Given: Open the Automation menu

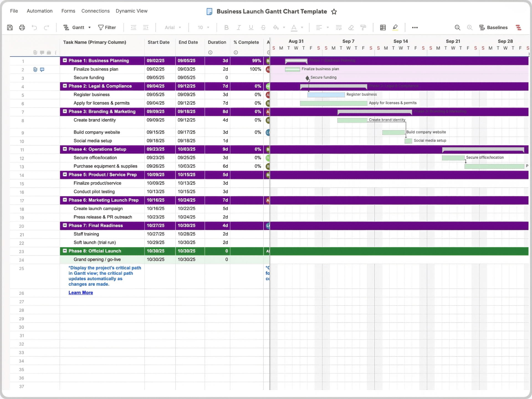Looking at the screenshot, I should pyautogui.click(x=39, y=11).
